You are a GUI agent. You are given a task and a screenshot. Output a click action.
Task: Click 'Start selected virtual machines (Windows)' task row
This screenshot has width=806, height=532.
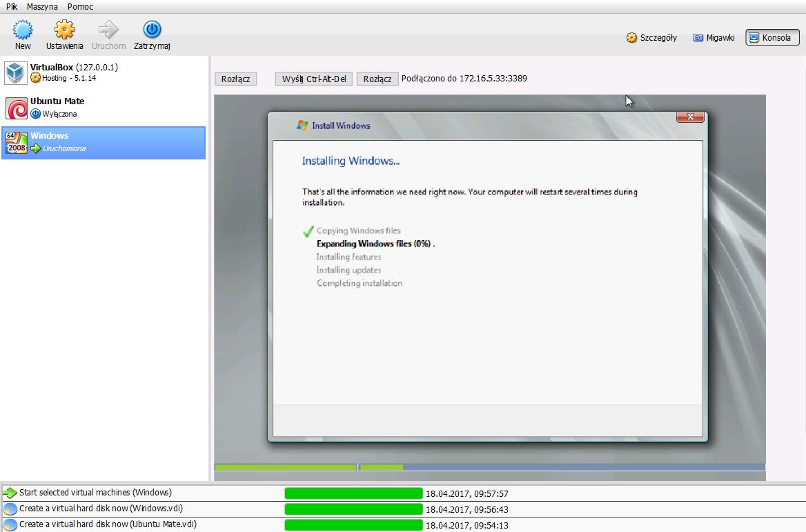click(403, 493)
